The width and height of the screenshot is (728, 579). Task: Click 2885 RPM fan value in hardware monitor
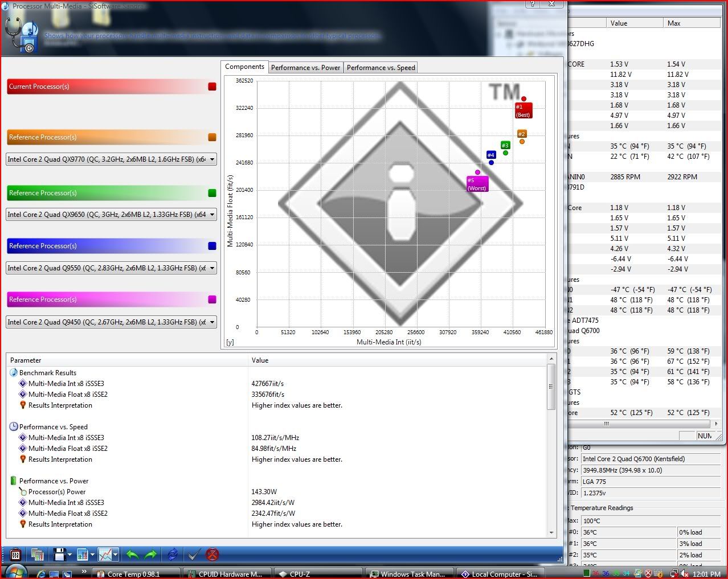[625, 177]
